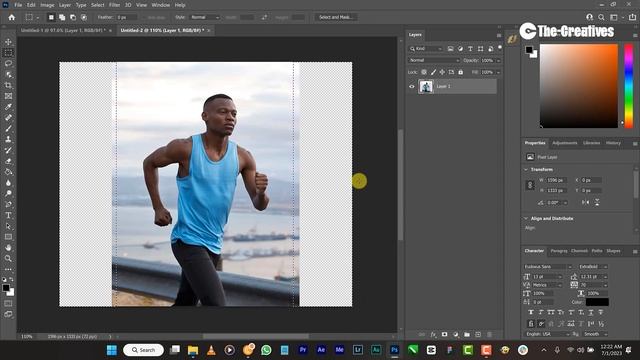Image resolution: width=640 pixels, height=360 pixels.
Task: Choose Subtract from selection mode icon
Action: [73, 17]
